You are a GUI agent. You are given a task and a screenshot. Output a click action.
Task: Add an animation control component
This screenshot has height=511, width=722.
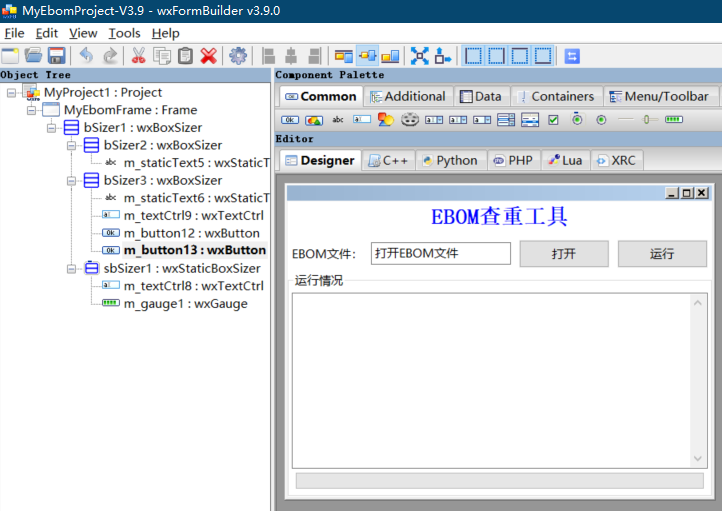410,120
